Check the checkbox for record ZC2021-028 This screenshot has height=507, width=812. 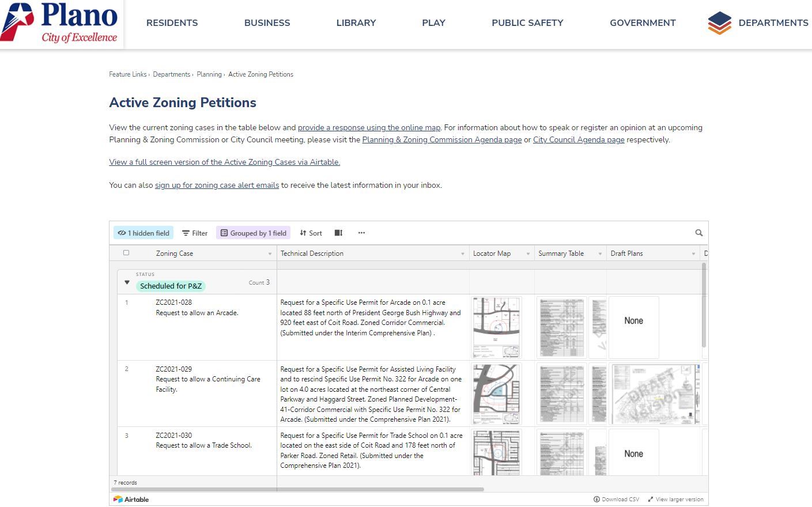click(x=126, y=302)
